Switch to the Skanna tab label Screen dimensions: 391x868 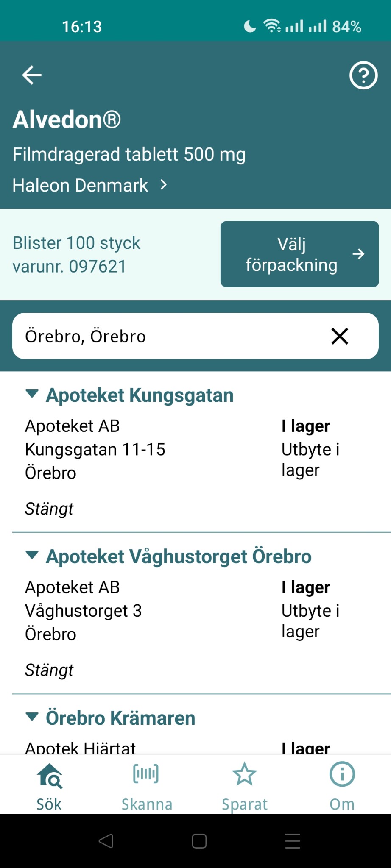pyautogui.click(x=147, y=804)
